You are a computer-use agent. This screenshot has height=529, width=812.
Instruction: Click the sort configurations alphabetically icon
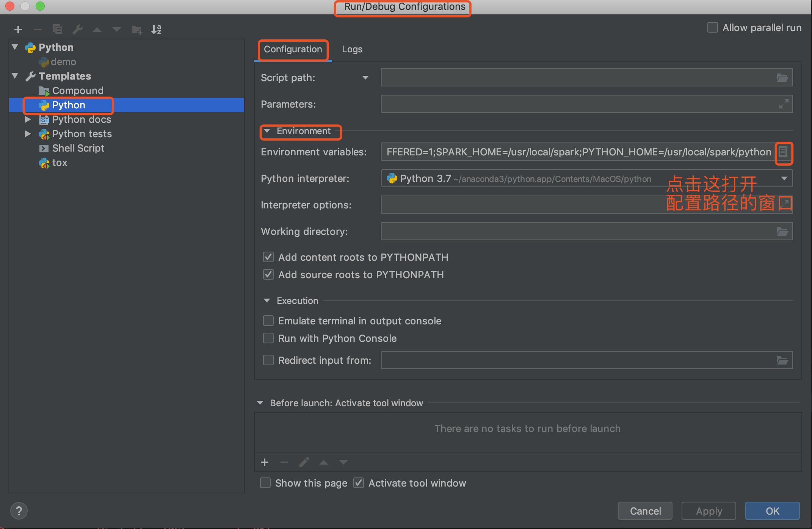click(x=156, y=29)
